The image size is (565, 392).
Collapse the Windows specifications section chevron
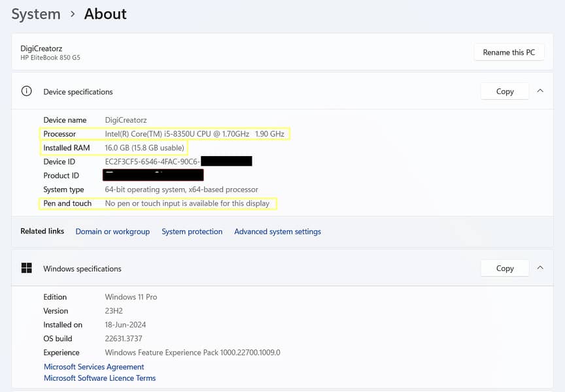540,268
